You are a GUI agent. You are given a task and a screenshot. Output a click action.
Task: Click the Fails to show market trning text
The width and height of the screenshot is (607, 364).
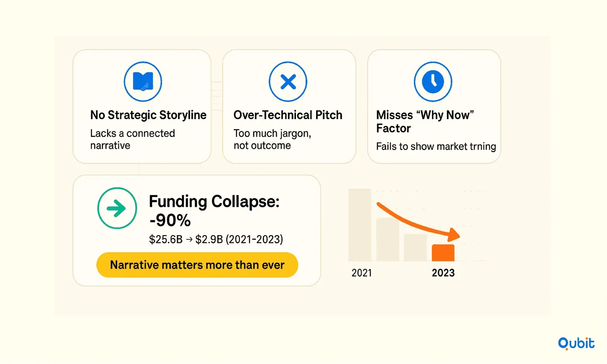coord(436,147)
